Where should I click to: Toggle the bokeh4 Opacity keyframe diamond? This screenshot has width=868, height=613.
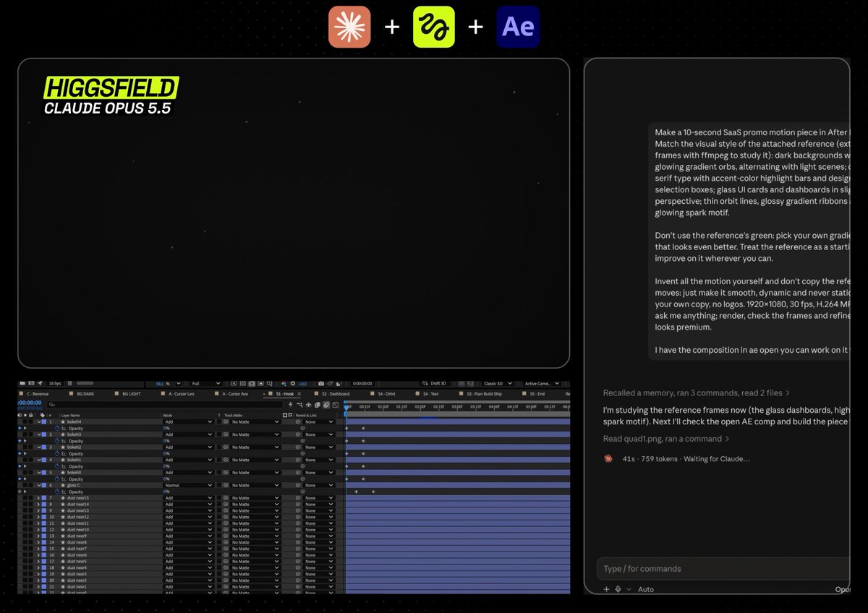[x=20, y=428]
